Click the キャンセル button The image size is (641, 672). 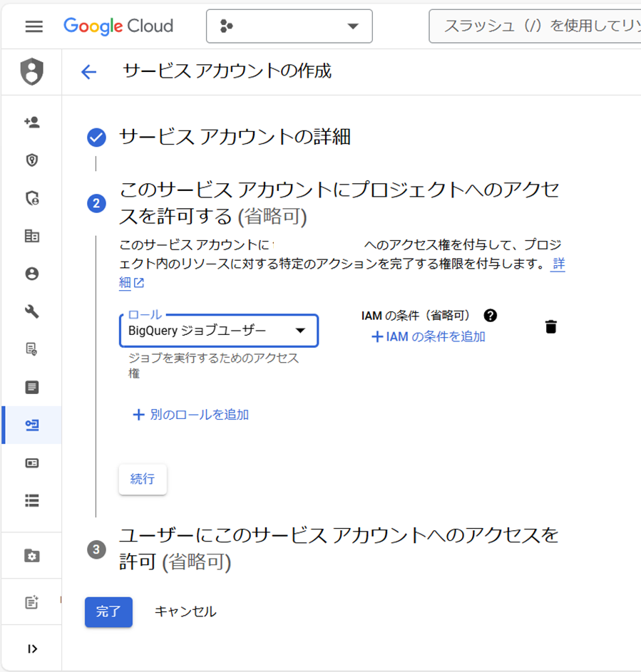pos(185,611)
